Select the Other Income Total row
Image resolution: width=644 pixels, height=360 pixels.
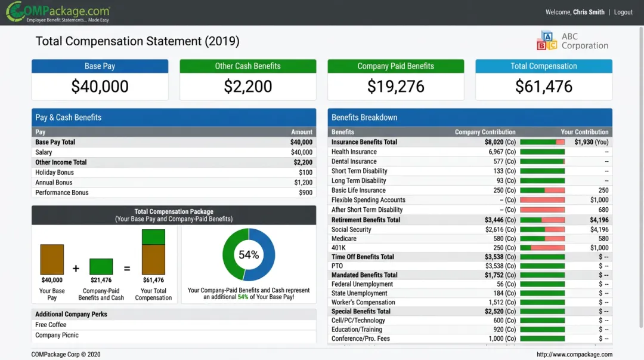tap(174, 162)
